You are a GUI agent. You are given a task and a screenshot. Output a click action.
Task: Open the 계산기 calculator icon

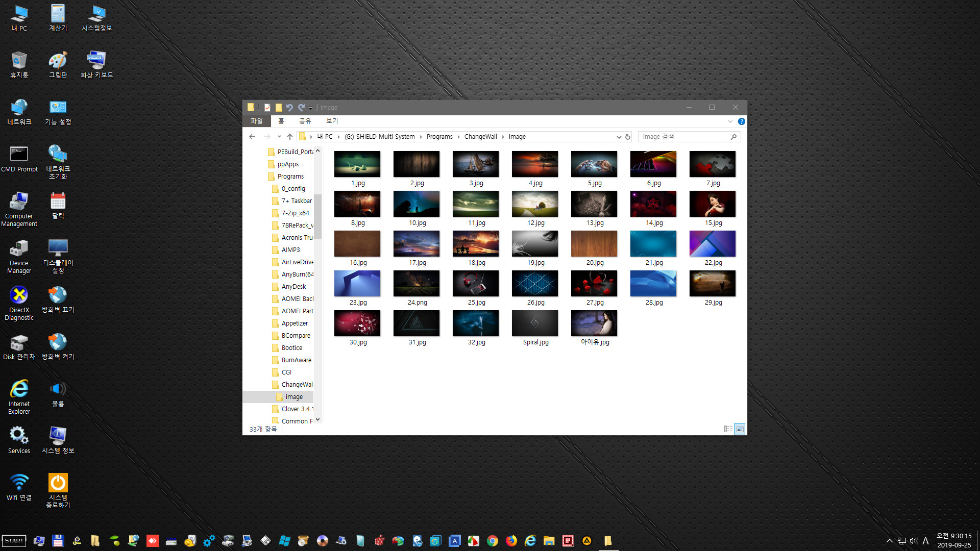(58, 18)
